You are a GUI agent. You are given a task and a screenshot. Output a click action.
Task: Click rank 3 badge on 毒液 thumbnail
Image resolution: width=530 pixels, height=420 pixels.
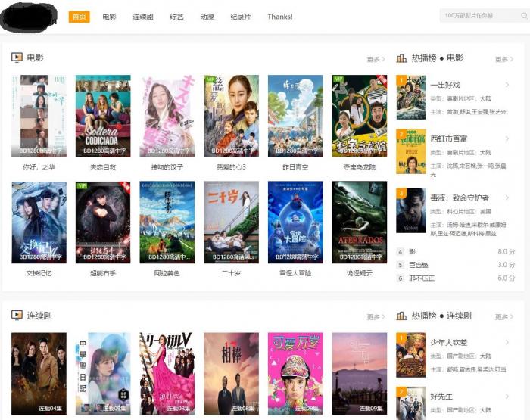coord(401,193)
